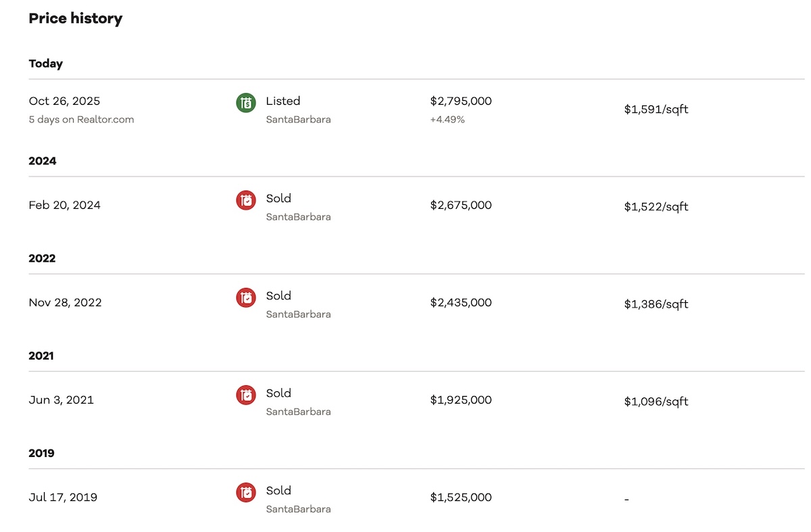Screen dimensions: 811x532
Task: Click the Nov 28, 2022 date
Action: click(65, 302)
